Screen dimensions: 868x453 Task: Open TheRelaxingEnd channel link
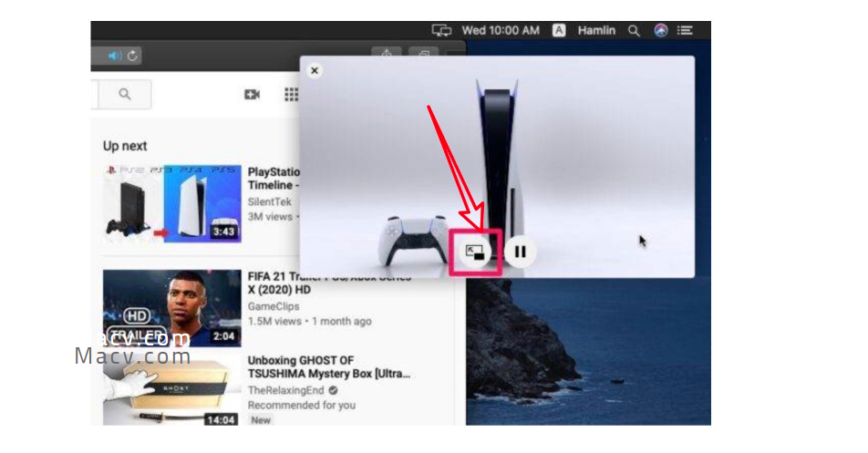285,390
